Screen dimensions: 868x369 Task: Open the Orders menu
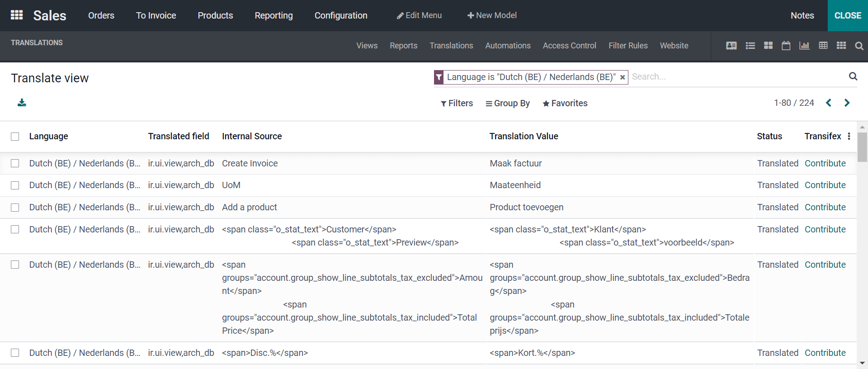(x=101, y=15)
